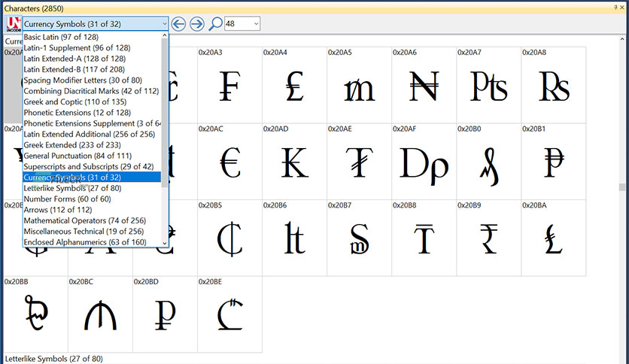Choose Arrows (112 of 112) entry
This screenshot has height=364, width=629.
58,210
